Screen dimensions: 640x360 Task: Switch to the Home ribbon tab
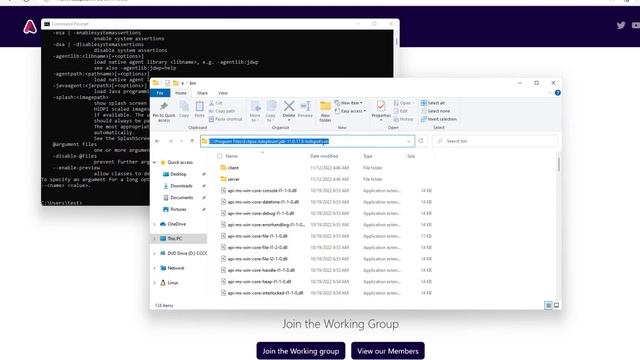181,93
